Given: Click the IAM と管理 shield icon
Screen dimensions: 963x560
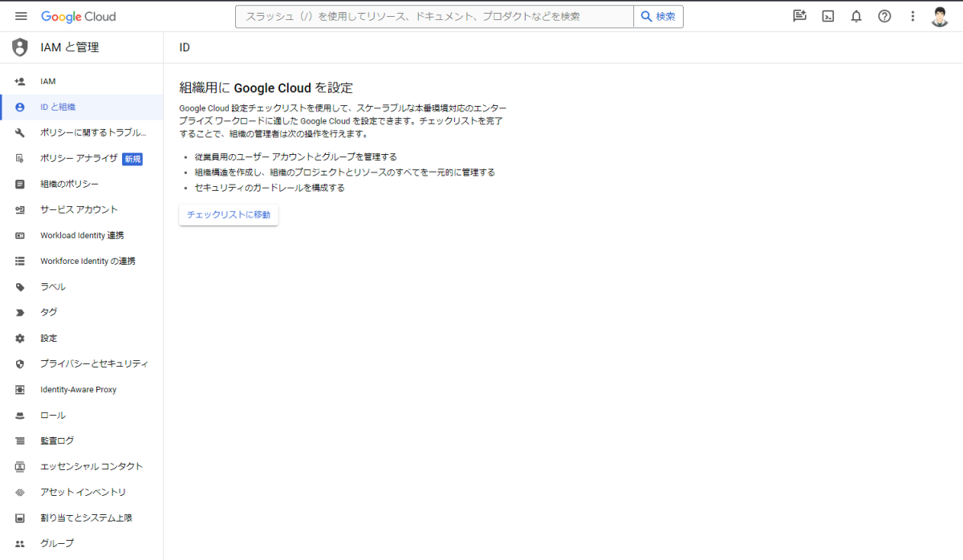Looking at the screenshot, I should (20, 47).
